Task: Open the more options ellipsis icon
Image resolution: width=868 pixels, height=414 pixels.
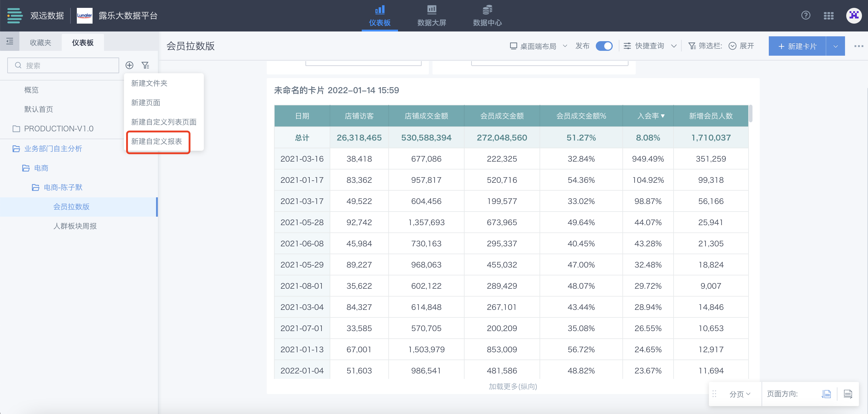Action: click(859, 46)
